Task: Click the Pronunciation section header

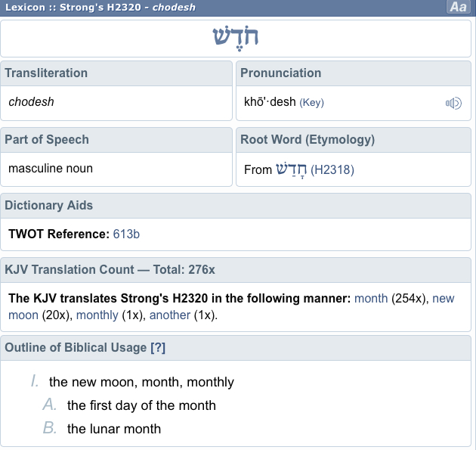Action: [x=280, y=73]
